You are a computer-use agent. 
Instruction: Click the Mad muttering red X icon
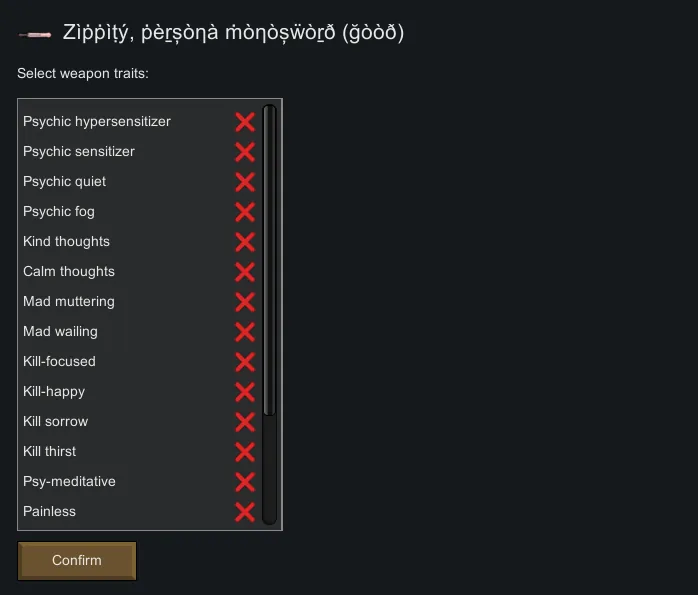(x=245, y=302)
